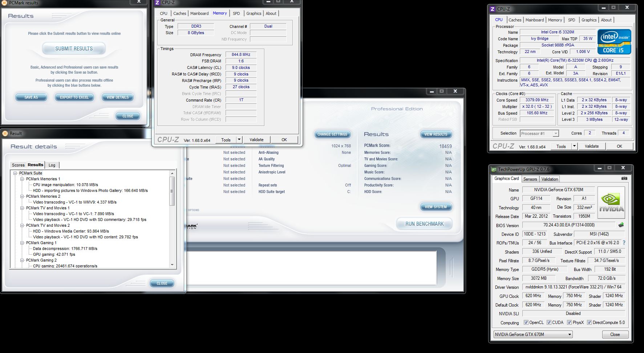Viewport: 644px width, 353px height.
Task: Select the Data decompression result row
Action: [65, 249]
